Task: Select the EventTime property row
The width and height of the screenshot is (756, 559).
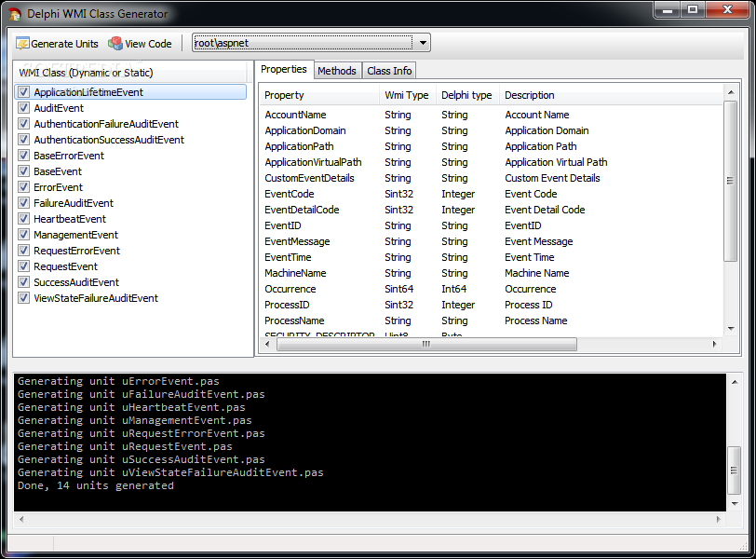Action: tap(492, 257)
